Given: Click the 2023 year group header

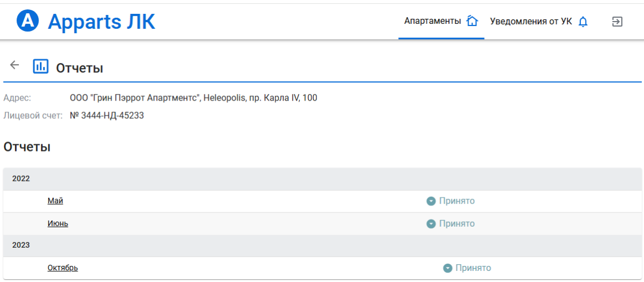Looking at the screenshot, I should [21, 245].
